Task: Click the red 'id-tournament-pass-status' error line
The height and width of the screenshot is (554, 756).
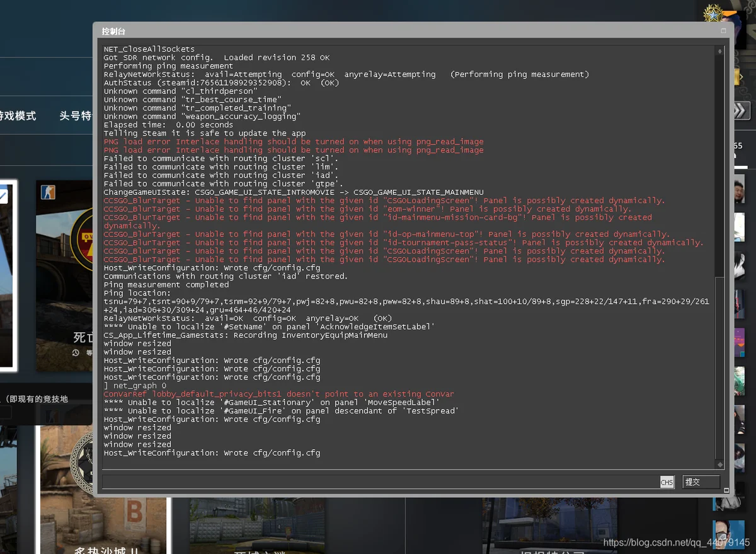Action: click(x=404, y=243)
